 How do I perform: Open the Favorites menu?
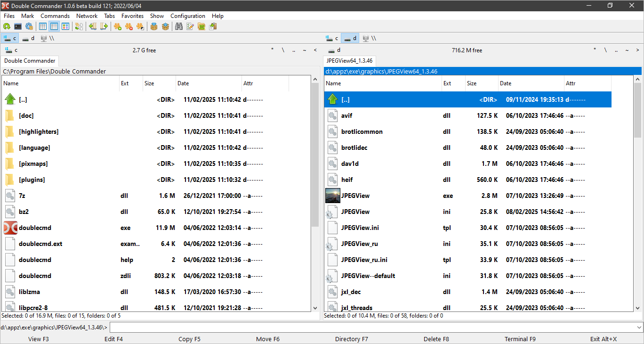pos(132,16)
